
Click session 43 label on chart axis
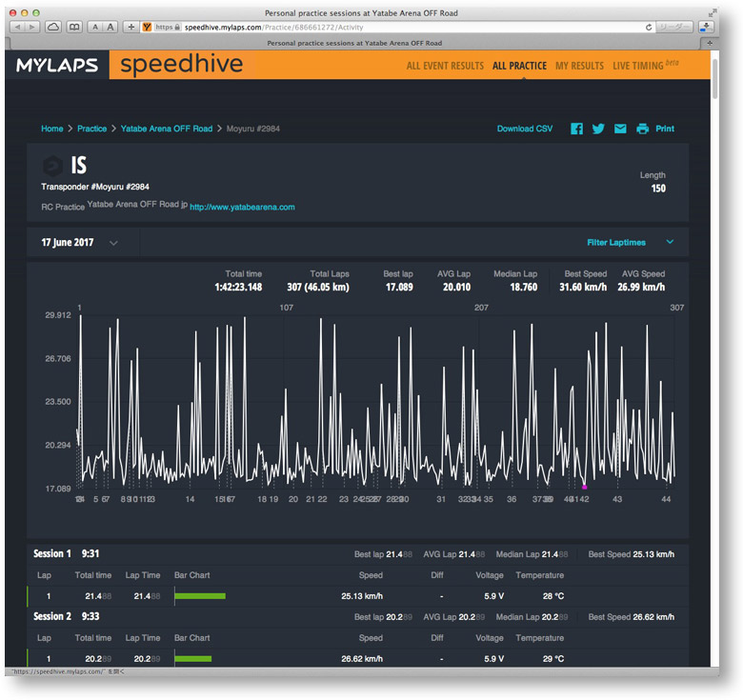[617, 499]
